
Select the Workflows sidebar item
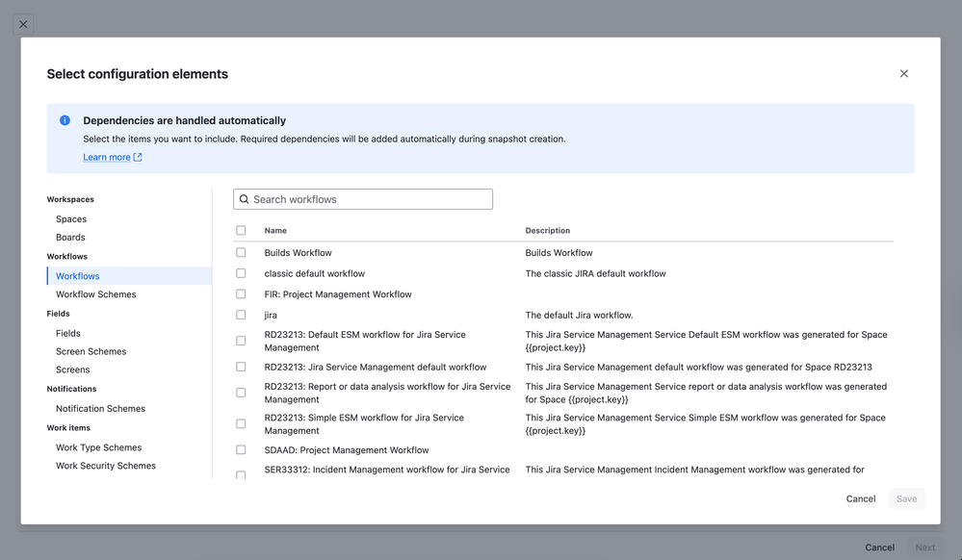129,276
